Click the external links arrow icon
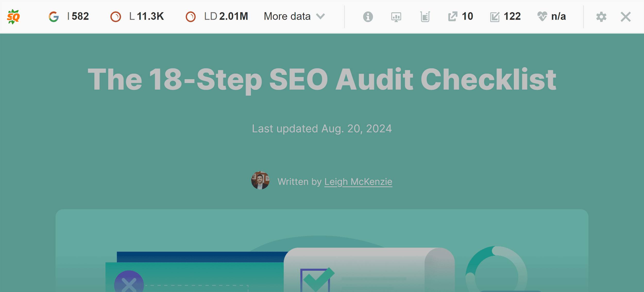Viewport: 644px width, 292px height. 453,16
